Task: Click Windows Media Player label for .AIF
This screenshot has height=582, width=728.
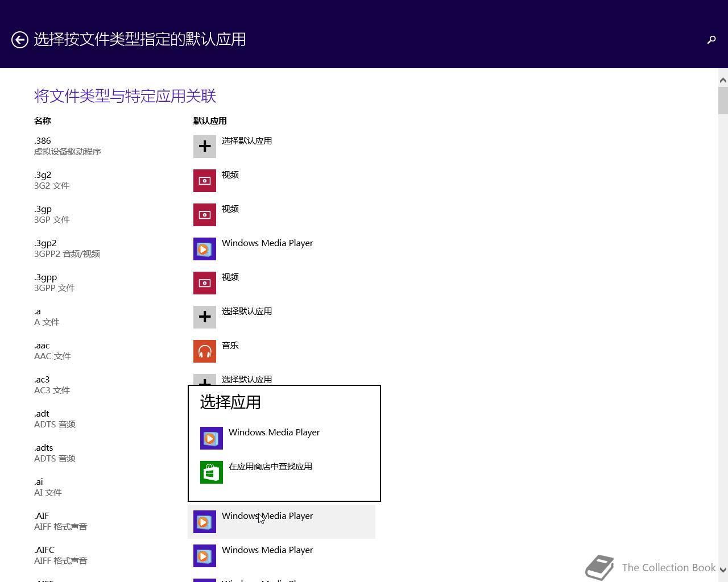Action: click(267, 516)
